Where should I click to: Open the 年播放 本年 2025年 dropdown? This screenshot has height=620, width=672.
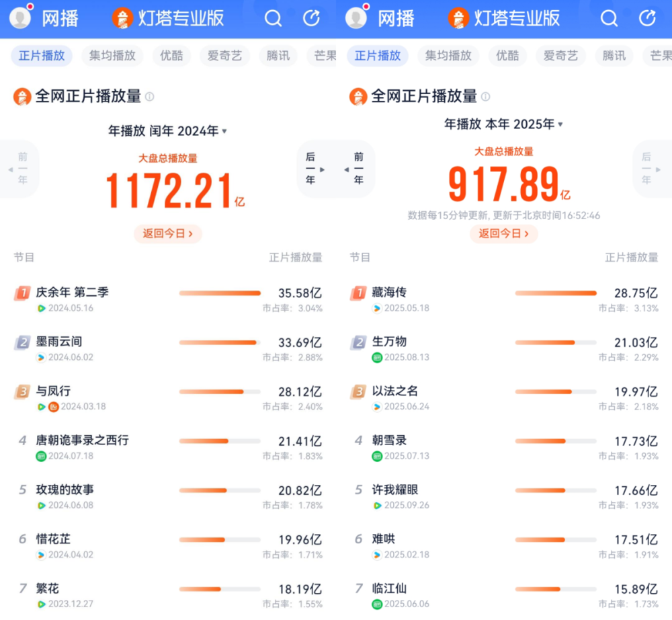503,124
